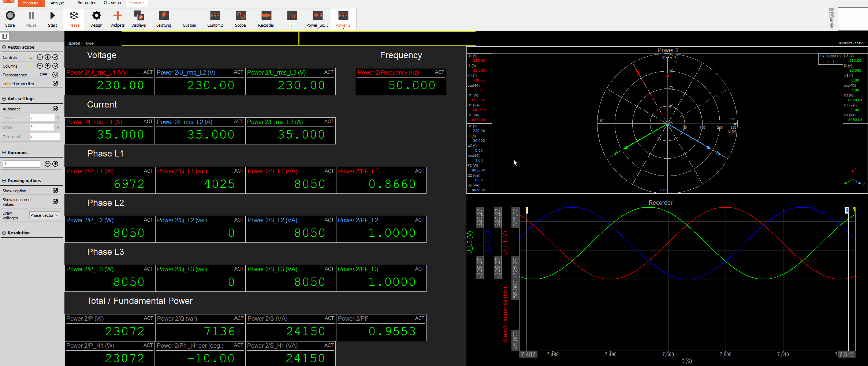Select the Power 2 display
Screen dimensions: 868x366
tap(343, 19)
